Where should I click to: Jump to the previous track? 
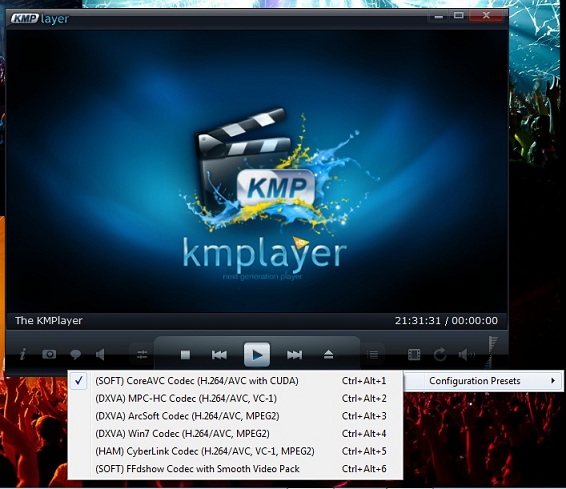point(219,355)
